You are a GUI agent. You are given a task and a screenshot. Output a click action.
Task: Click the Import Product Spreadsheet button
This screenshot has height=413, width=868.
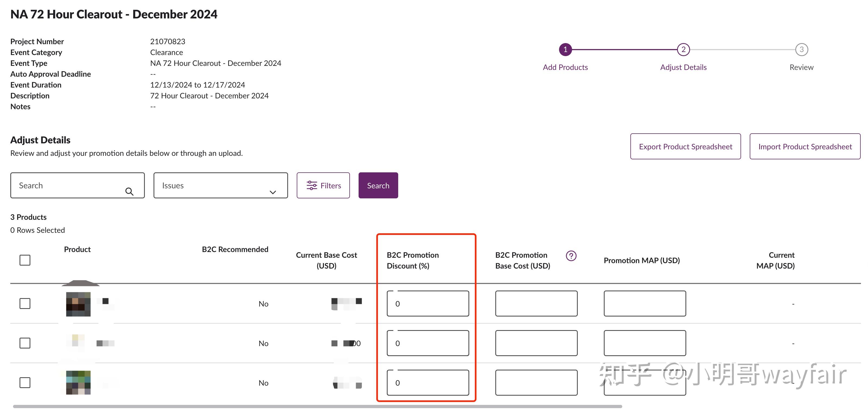[805, 146]
